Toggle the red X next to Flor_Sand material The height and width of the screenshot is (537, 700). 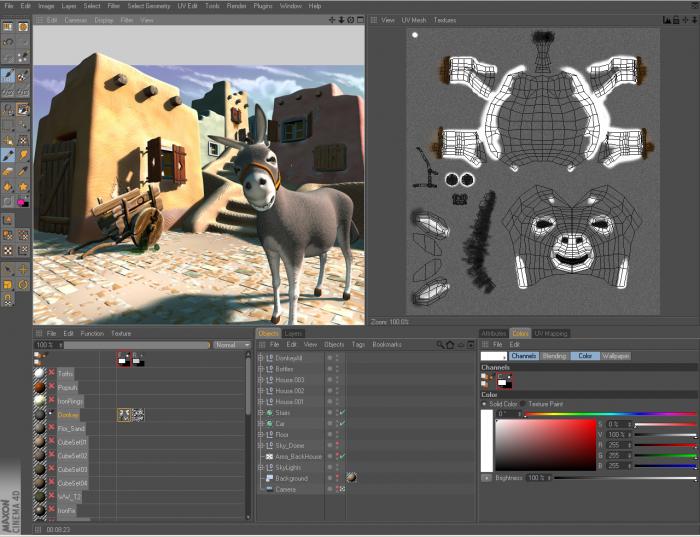pos(52,428)
